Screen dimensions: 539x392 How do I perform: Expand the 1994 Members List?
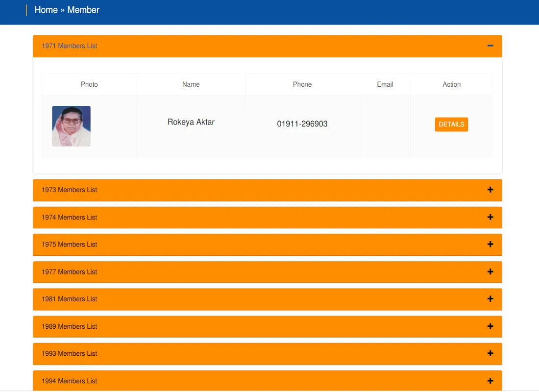click(x=268, y=381)
